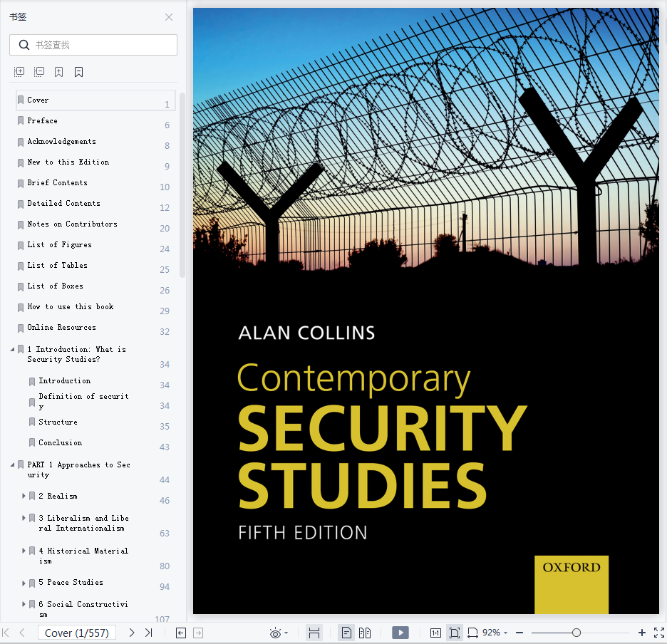Screen dimensions: 667x644
Task: Jump to the Online Resources bookmark
Action: pos(95,328)
